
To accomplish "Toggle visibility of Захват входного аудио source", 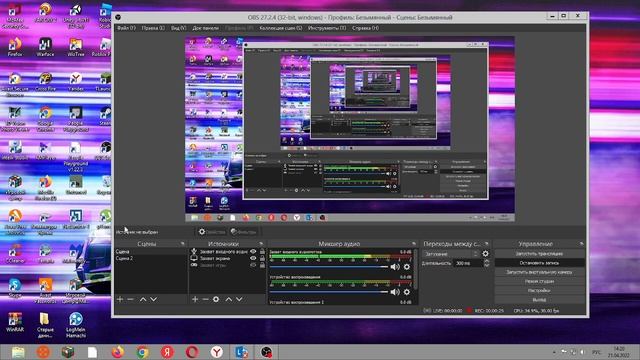I will [253, 251].
